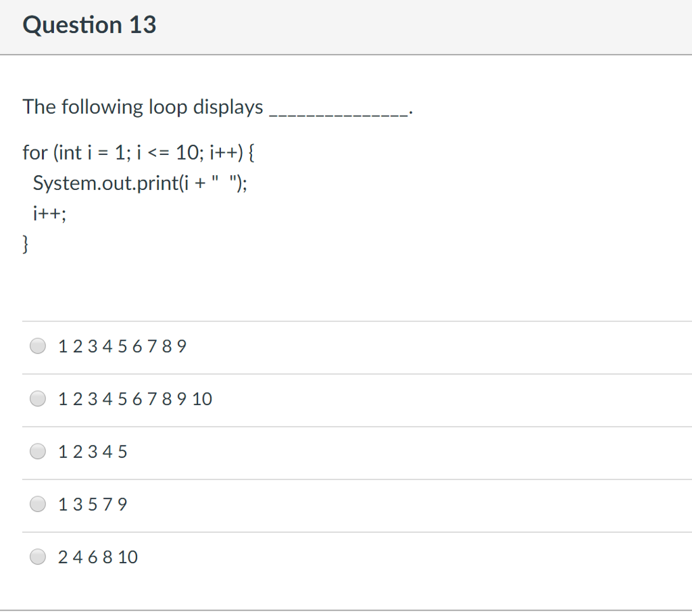Select the radio button for "2 4 6 8 10"
This screenshot has width=692, height=616.
point(38,556)
